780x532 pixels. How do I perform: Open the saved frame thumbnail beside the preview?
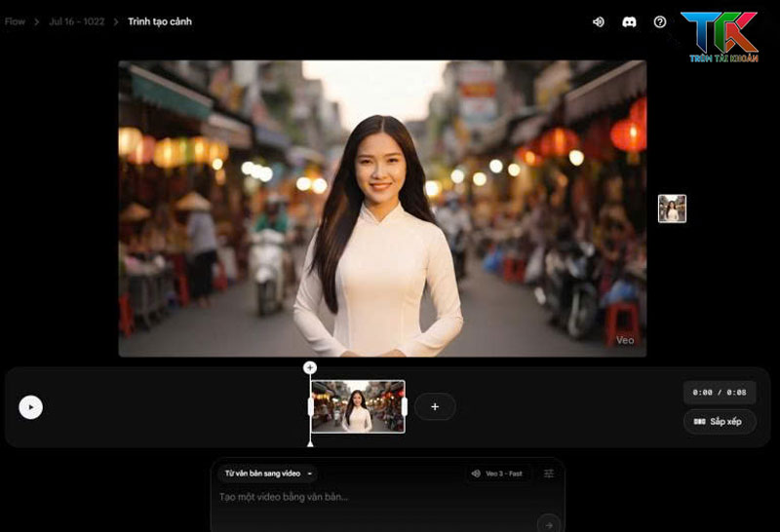[672, 209]
